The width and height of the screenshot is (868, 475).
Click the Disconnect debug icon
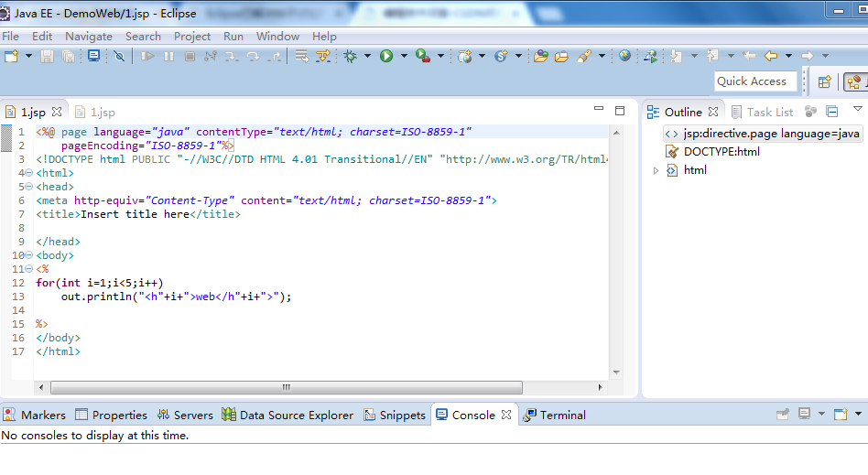(211, 56)
